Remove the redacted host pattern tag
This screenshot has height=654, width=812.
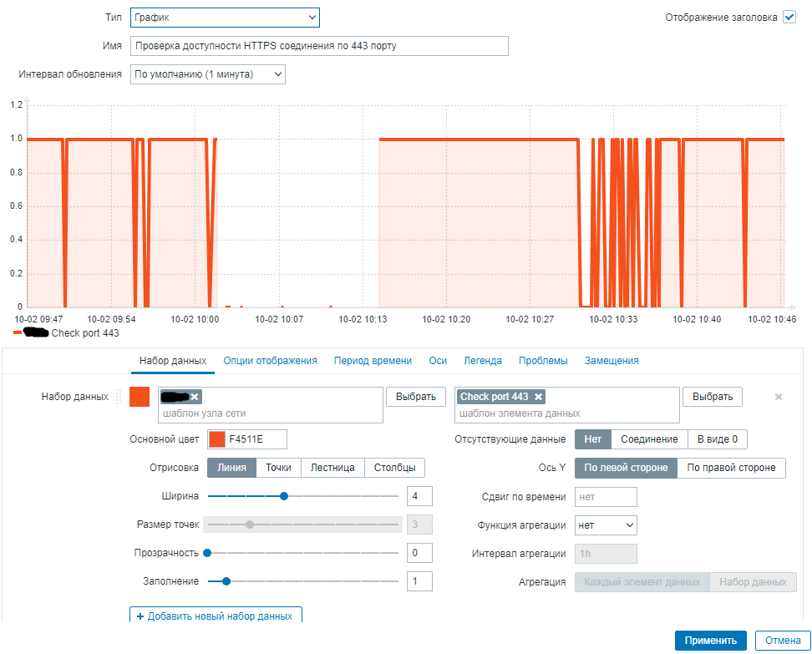(x=195, y=397)
